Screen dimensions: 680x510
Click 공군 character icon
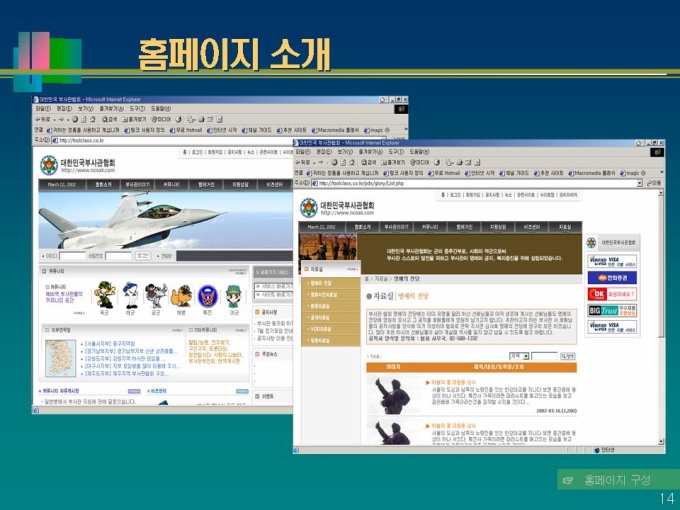[x=156, y=295]
